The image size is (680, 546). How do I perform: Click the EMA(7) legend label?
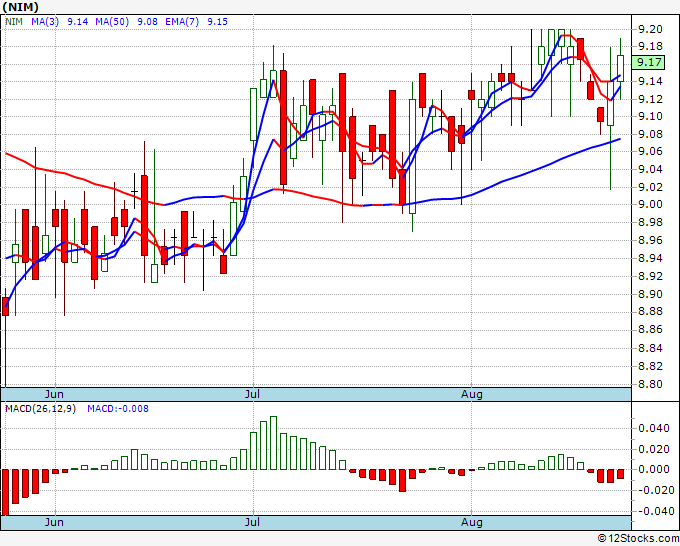(x=182, y=22)
